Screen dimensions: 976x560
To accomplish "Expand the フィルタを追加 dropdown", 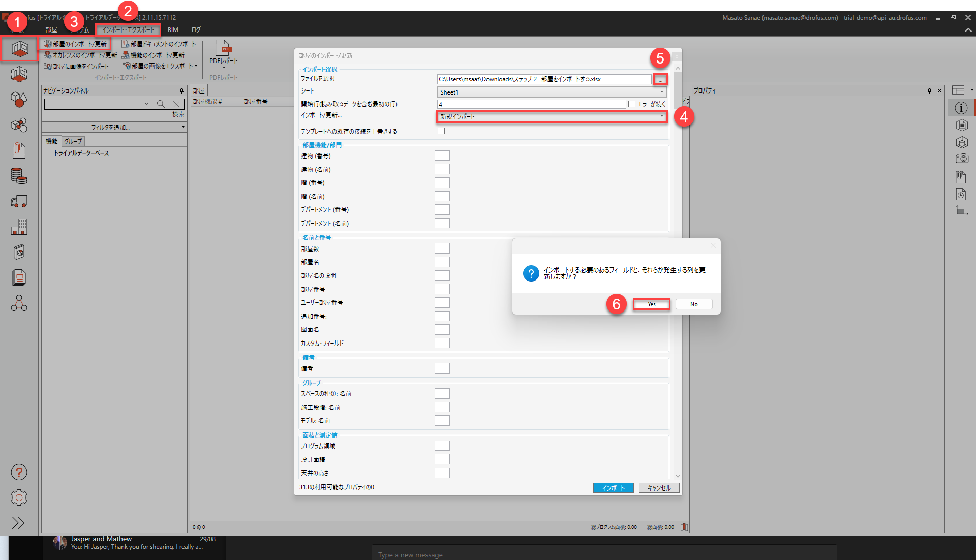I will pos(114,127).
